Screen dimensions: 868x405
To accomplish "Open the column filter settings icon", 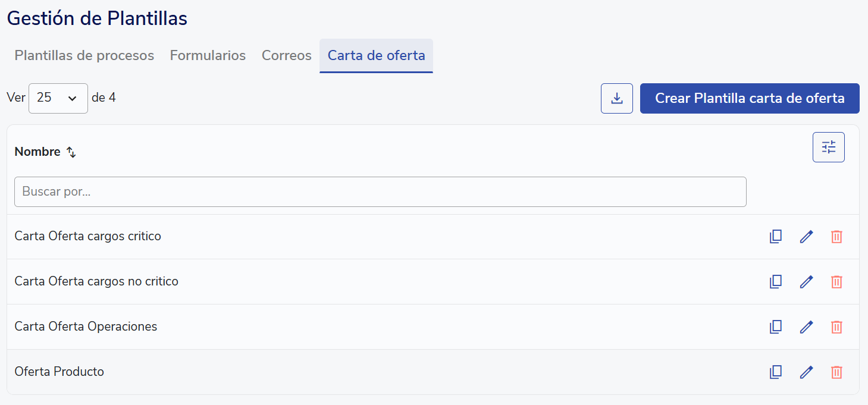I will [829, 147].
